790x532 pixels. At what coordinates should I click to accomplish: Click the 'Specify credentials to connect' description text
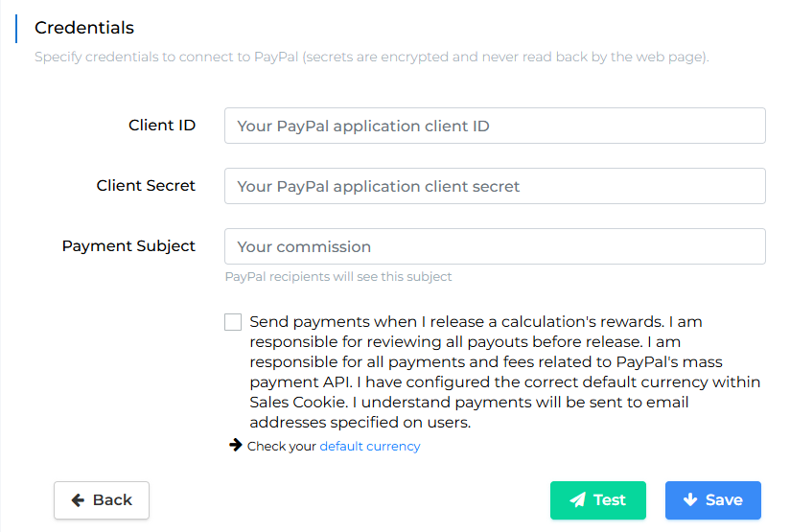pyautogui.click(x=371, y=57)
